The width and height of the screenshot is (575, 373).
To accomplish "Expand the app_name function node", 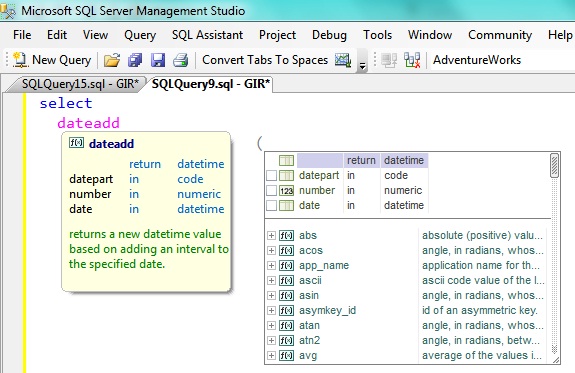I will pyautogui.click(x=271, y=265).
